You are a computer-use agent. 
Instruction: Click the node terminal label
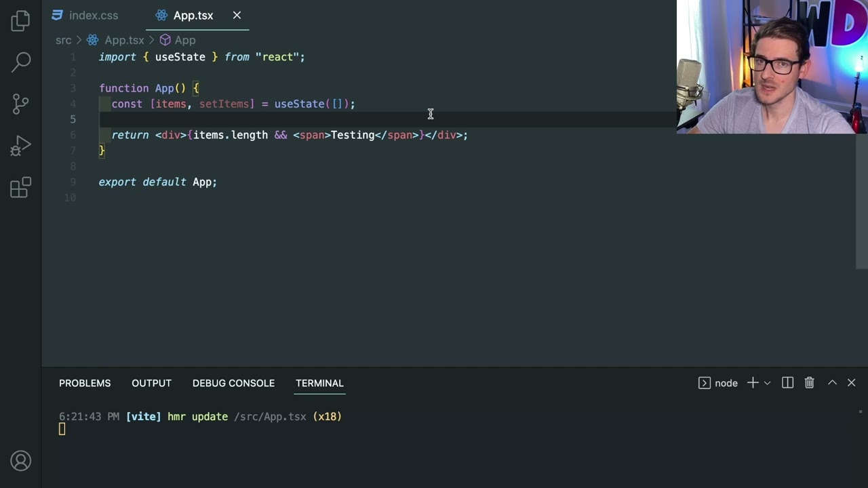coord(726,383)
